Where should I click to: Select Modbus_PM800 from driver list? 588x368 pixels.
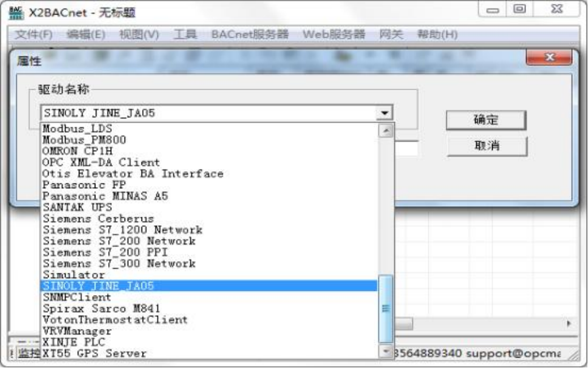[x=209, y=140]
